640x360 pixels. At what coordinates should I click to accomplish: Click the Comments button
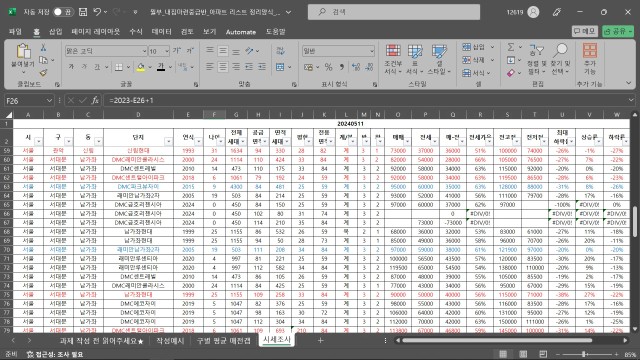(584, 31)
